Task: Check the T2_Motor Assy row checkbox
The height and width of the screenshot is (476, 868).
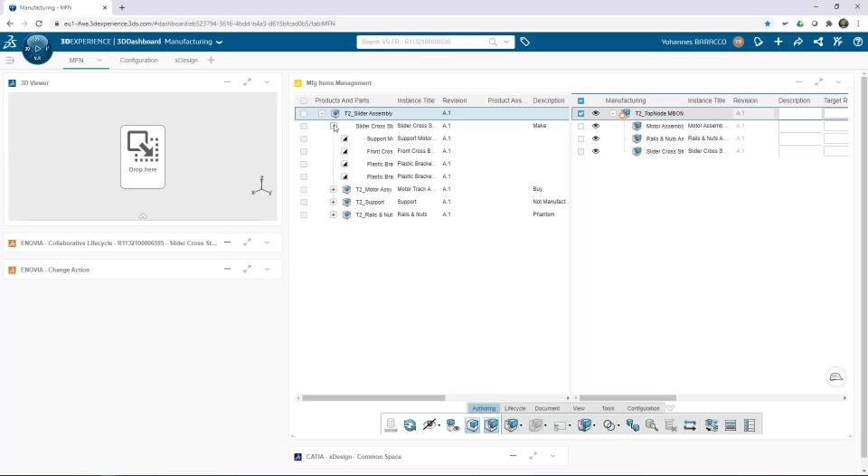Action: click(x=304, y=189)
